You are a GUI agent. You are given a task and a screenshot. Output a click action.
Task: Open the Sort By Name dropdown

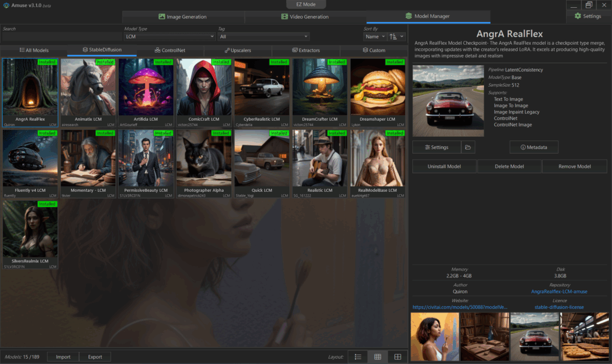pyautogui.click(x=375, y=36)
